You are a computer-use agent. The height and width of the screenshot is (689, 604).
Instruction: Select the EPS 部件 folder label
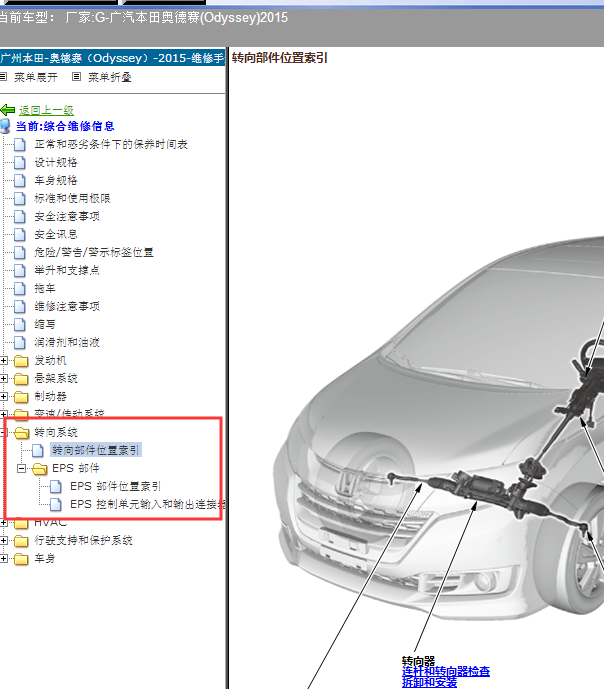coord(76,468)
